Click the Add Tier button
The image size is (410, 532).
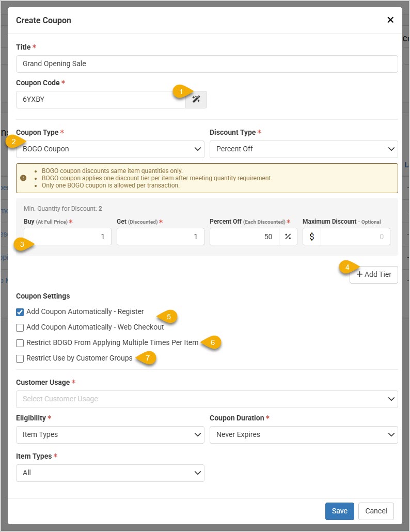point(374,274)
